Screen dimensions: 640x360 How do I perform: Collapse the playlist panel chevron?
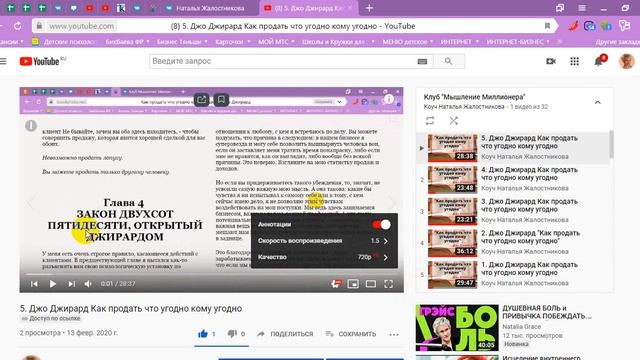(x=598, y=102)
